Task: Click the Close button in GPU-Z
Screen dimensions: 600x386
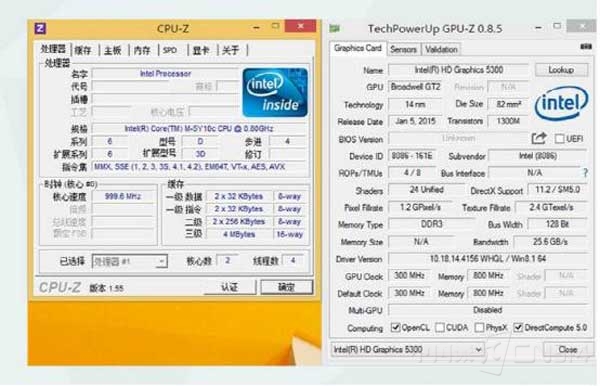Action: tap(568, 349)
